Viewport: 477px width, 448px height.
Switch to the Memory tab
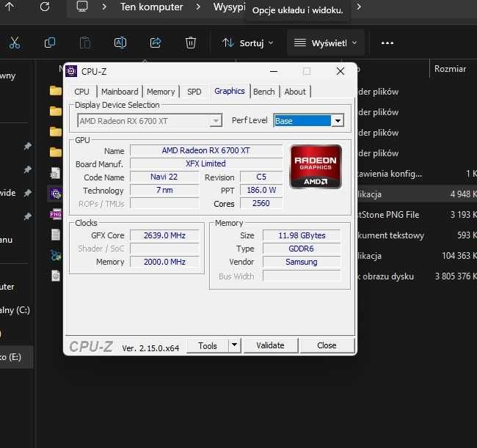point(161,92)
